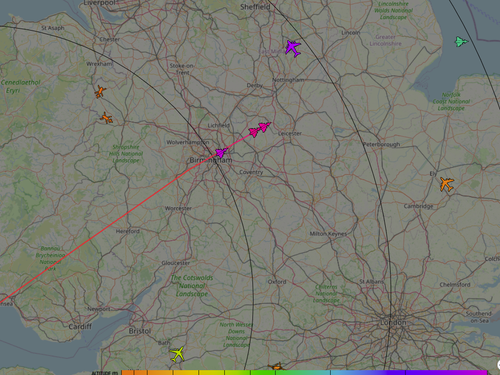Screen dimensions: 500x375
Task: Click the Hereford map label
Action: point(128,231)
